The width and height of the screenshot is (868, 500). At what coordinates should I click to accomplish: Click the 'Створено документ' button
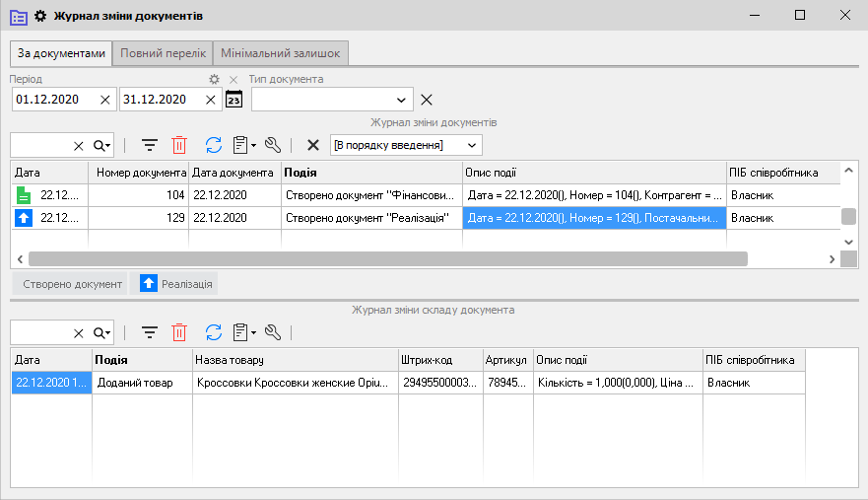click(x=69, y=284)
